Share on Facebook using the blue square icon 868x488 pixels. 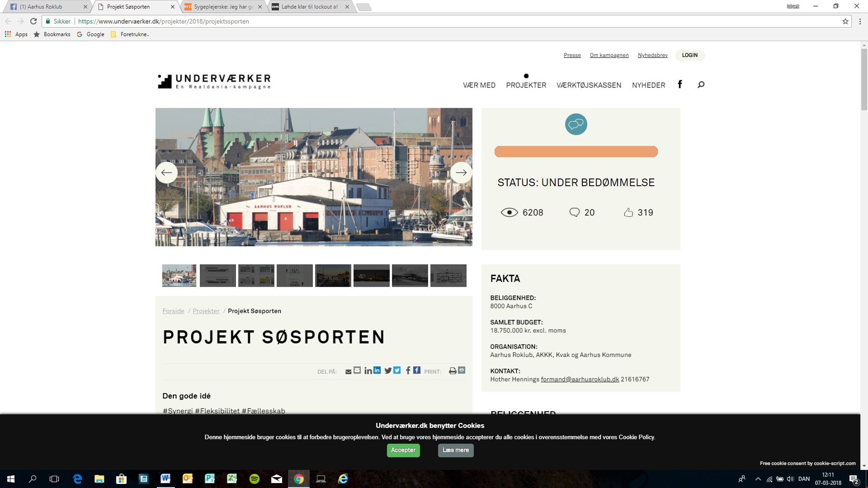pos(417,370)
